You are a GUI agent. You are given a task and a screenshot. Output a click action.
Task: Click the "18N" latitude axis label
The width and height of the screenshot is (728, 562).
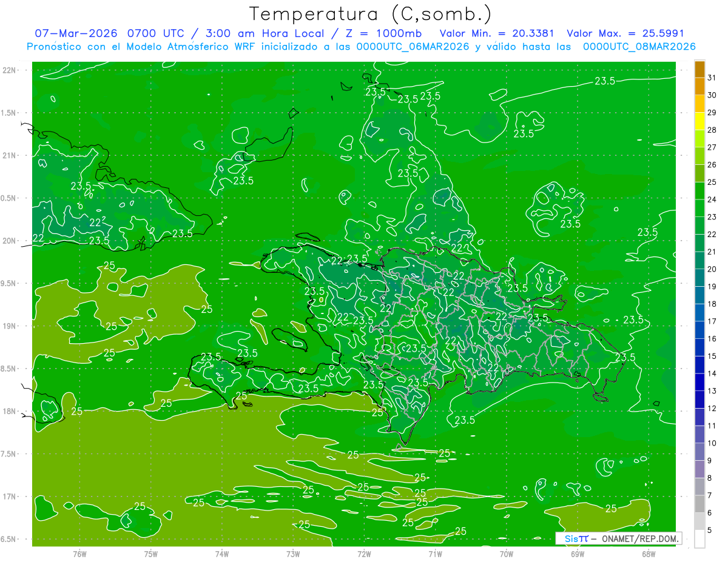tap(10, 412)
